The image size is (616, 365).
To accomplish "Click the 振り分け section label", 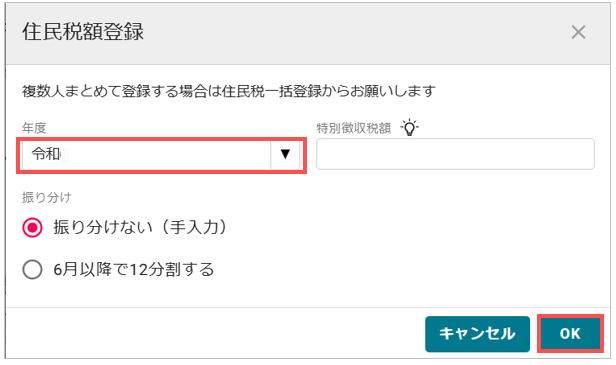I will 46,197.
